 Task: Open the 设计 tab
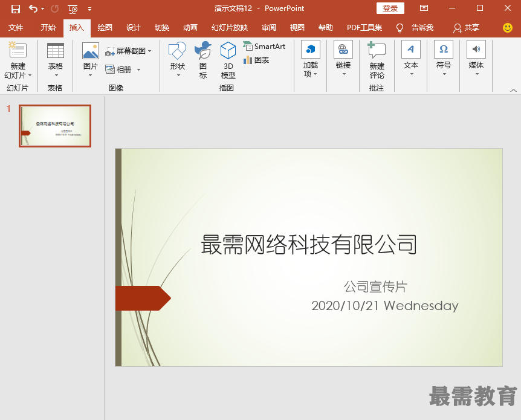pyautogui.click(x=133, y=28)
